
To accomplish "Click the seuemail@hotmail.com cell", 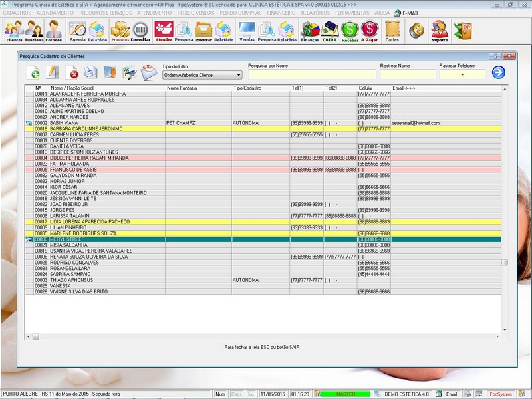I will point(416,123).
